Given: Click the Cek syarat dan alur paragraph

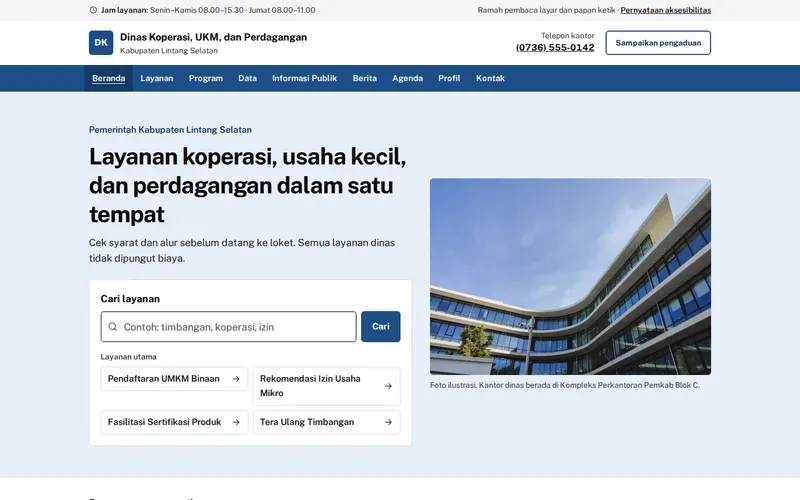Looking at the screenshot, I should [x=242, y=251].
